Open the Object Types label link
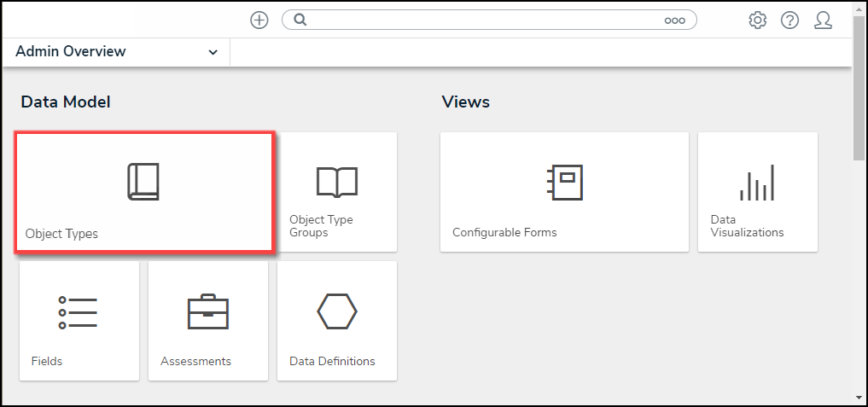868x407 pixels. (x=61, y=233)
